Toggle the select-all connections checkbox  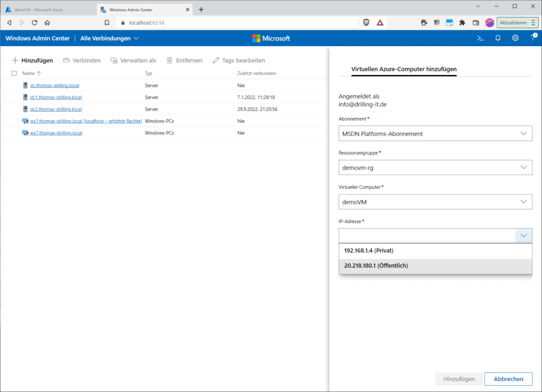click(14, 73)
